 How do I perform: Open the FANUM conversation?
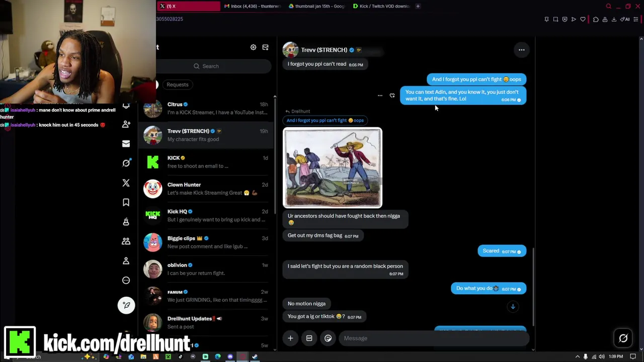207,296
